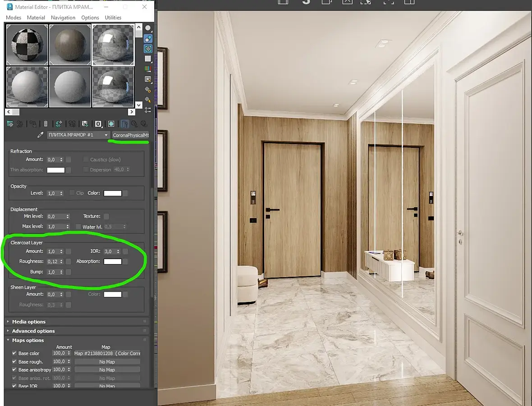Image resolution: width=532 pixels, height=406 pixels.
Task: Open the Navigation menu
Action: click(63, 18)
